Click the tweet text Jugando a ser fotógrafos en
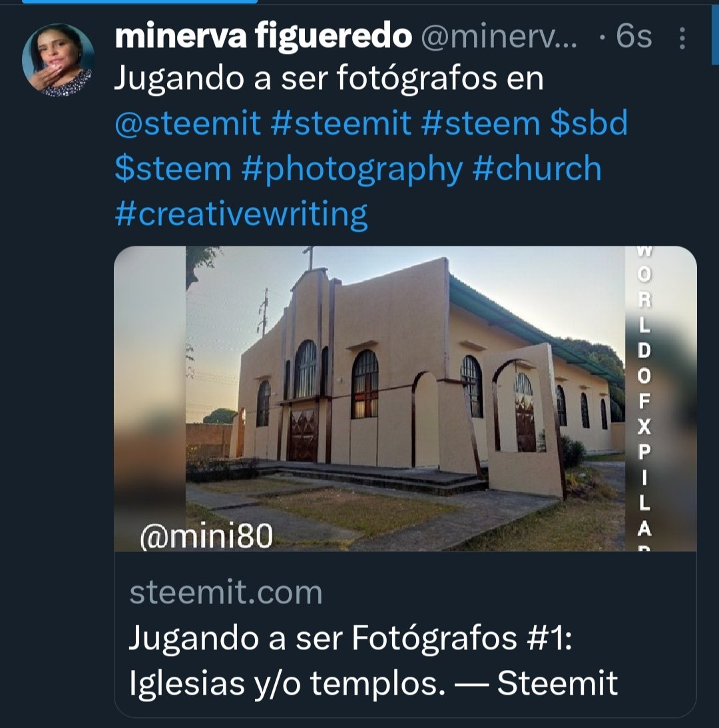719x728 pixels. 329,78
